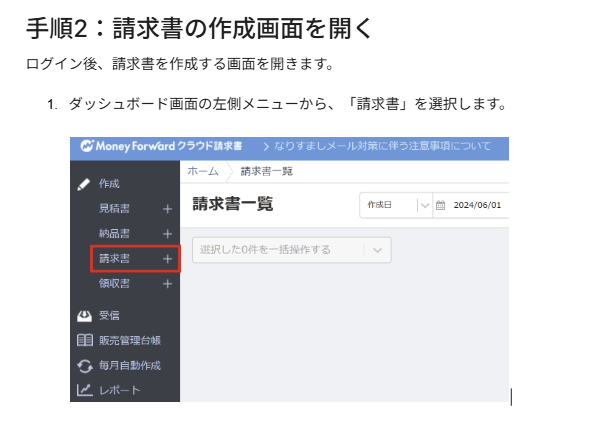Click the embedded Money Forward screenshot
Image resolution: width=615 pixels, height=426 pixels.
(289, 269)
